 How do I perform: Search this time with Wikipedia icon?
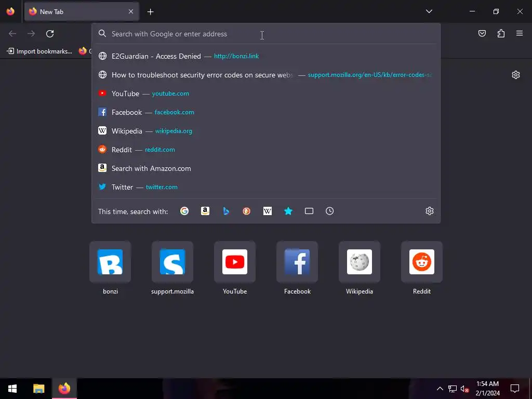point(268,211)
